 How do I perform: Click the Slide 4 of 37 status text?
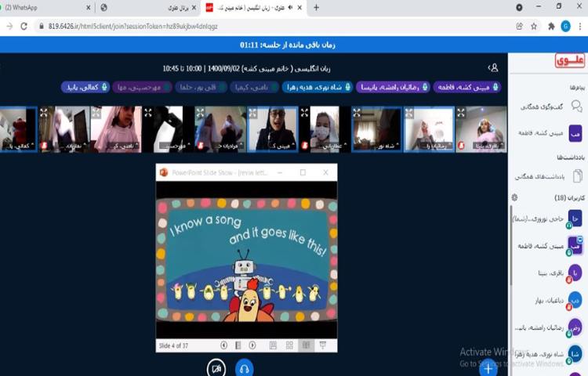coord(173,345)
